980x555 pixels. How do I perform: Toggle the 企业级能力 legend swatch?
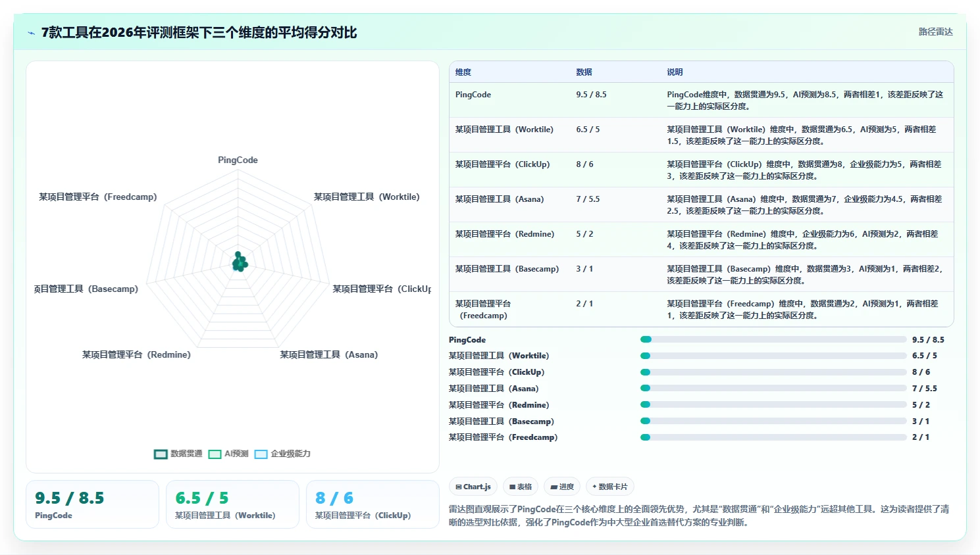click(x=261, y=454)
